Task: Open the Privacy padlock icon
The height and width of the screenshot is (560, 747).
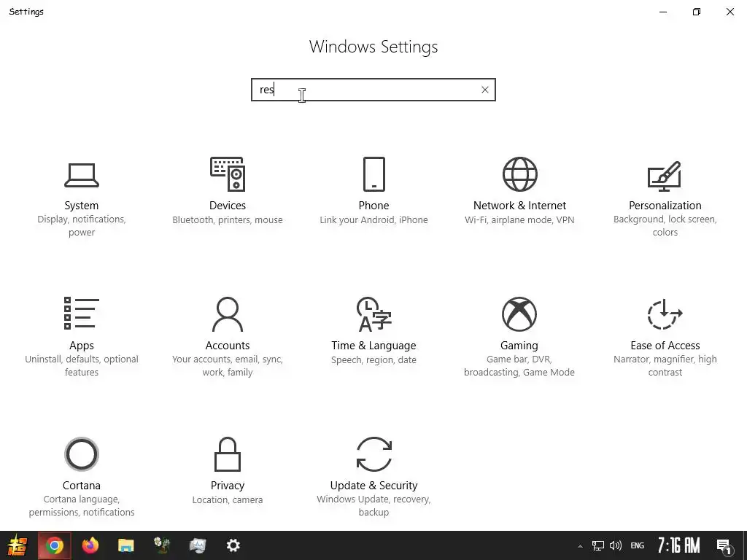Action: pyautogui.click(x=228, y=454)
